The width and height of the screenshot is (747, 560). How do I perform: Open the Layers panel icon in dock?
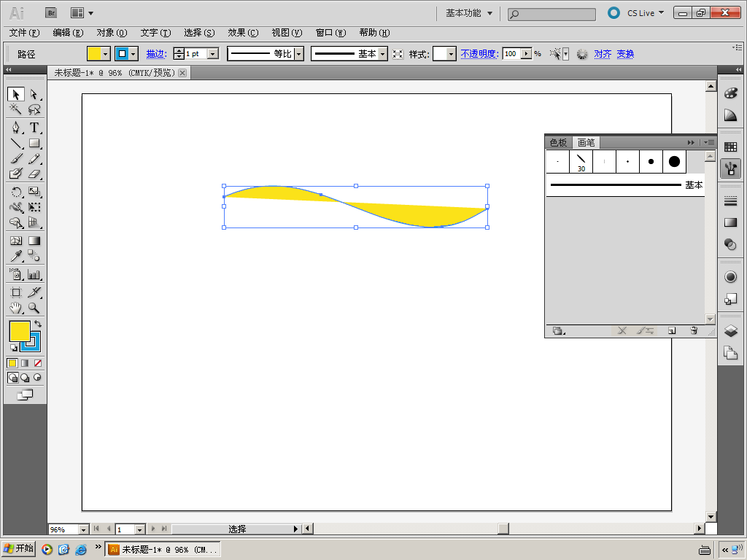coord(730,330)
